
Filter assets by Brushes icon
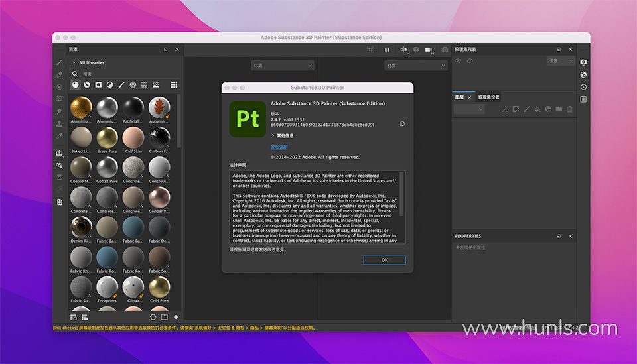121,84
